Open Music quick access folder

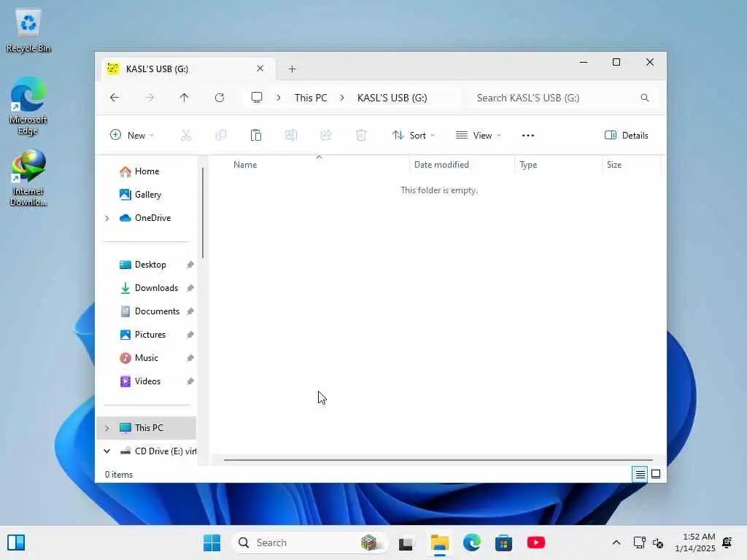coord(146,358)
